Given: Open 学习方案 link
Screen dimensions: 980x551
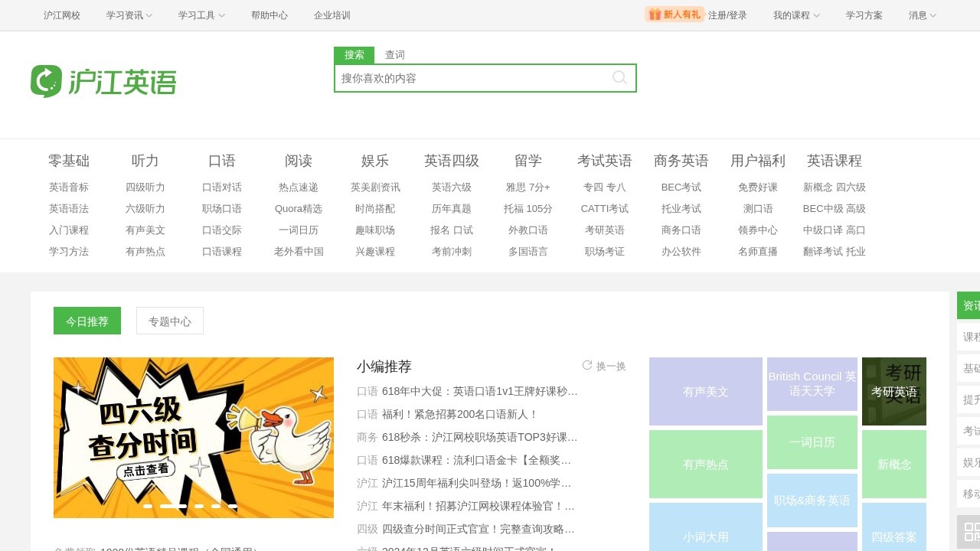Looking at the screenshot, I should (x=864, y=15).
